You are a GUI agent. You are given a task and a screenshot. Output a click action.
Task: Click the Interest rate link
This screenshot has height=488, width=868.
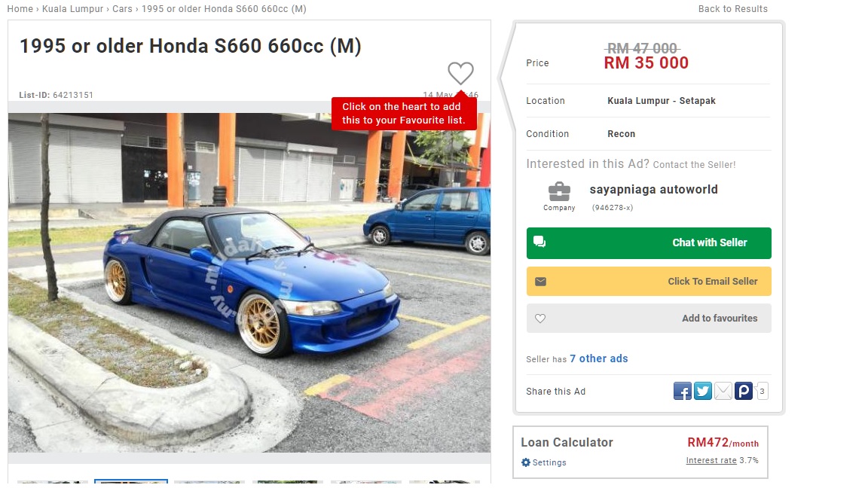tap(711, 460)
